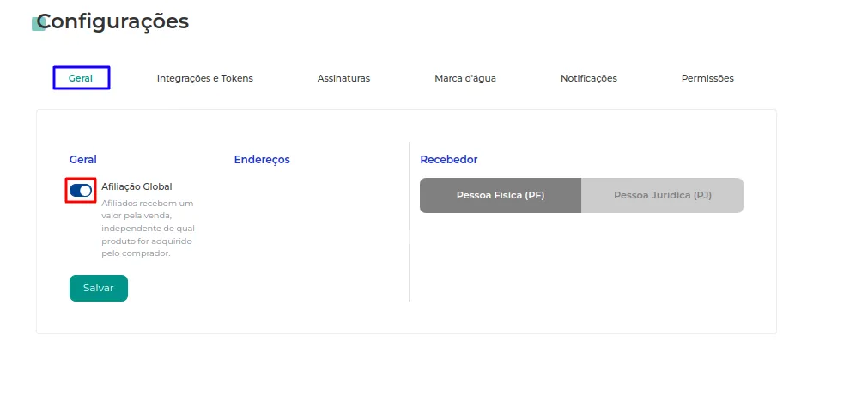Switch to Integrações e Tokens tab

tap(205, 78)
